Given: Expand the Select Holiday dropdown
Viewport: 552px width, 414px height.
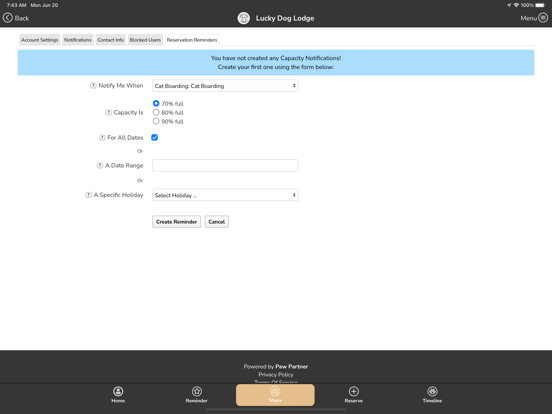Looking at the screenshot, I should (x=225, y=195).
